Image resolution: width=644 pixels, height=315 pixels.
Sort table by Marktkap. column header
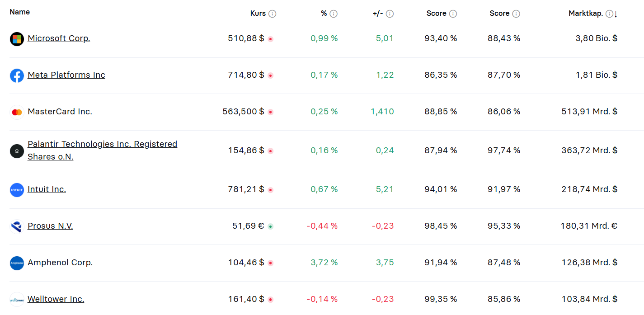586,14
